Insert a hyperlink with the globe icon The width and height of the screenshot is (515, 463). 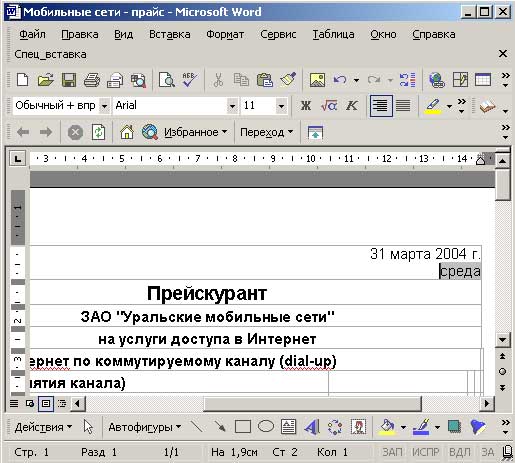tap(437, 80)
